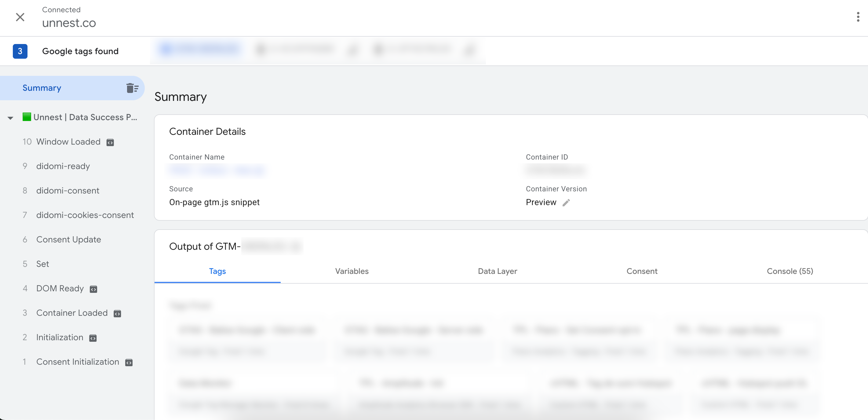Switch to the Variables tab
This screenshot has height=420, width=868.
pos(352,271)
